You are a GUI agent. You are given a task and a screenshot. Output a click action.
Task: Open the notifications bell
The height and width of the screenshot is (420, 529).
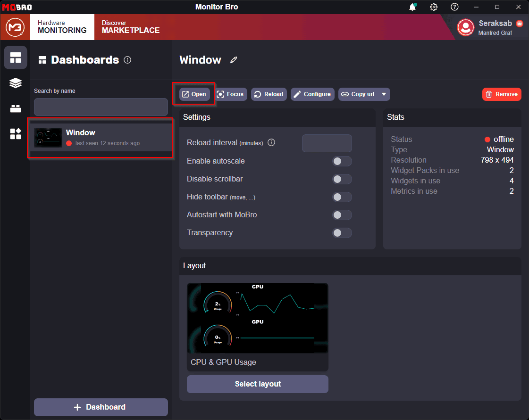(x=412, y=7)
